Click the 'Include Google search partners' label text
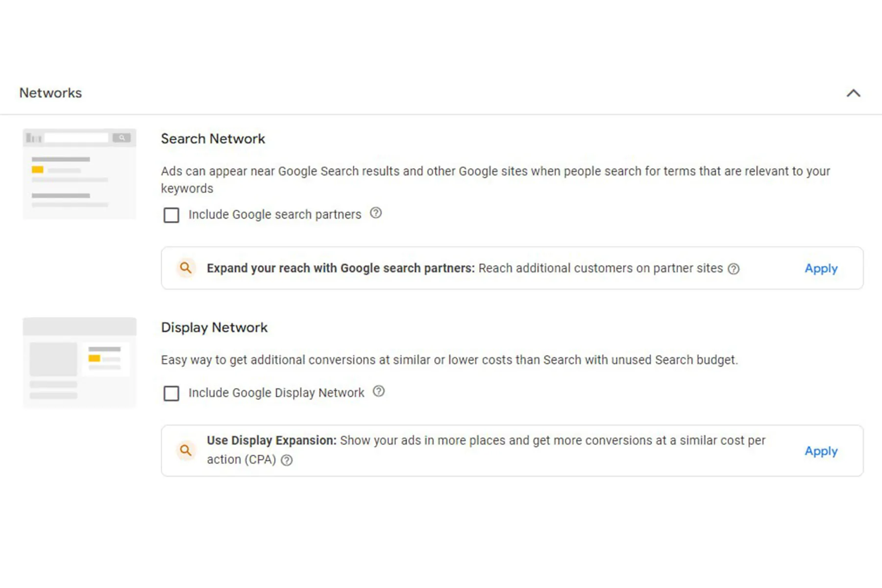 click(274, 215)
